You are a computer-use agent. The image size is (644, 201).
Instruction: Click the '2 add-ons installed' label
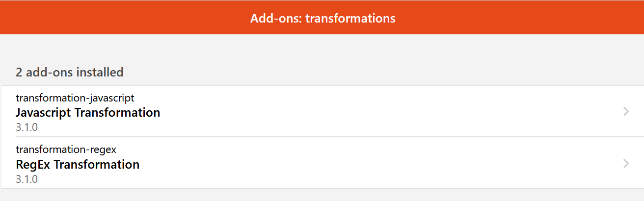coord(69,73)
